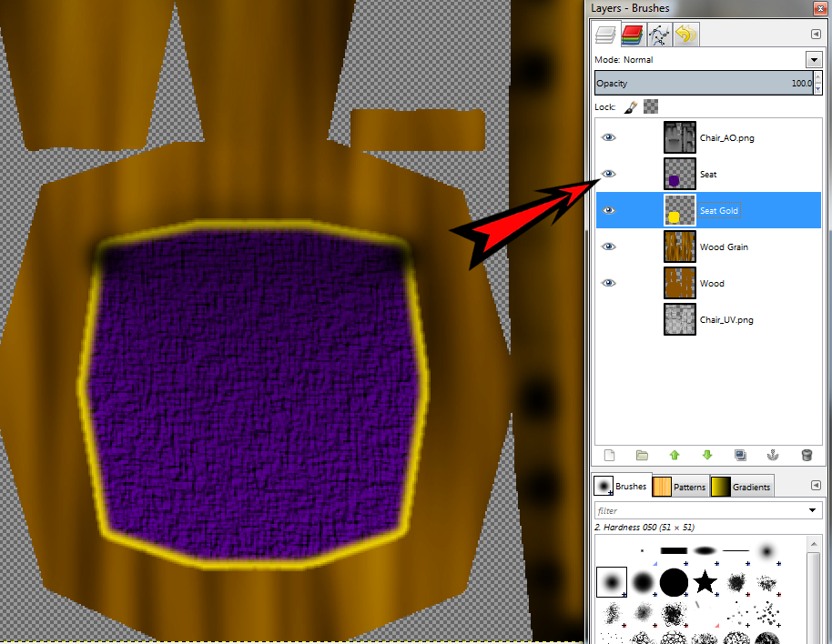Open layers dock configuration menu arrow
This screenshot has width=832, height=644.
(817, 35)
